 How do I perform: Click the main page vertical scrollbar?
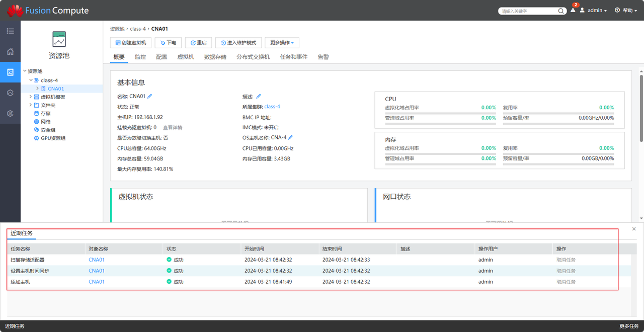(x=641, y=108)
